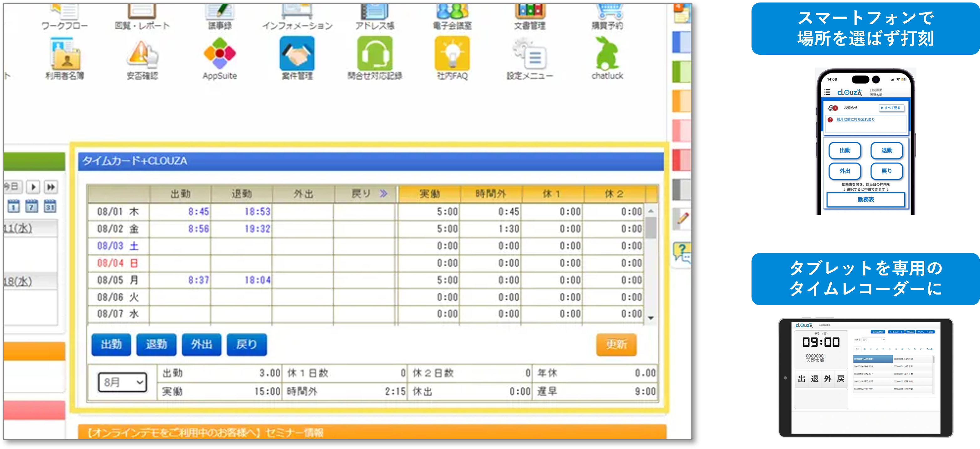The image size is (980, 449).
Task: Click the next-day arrow button
Action: [x=33, y=187]
